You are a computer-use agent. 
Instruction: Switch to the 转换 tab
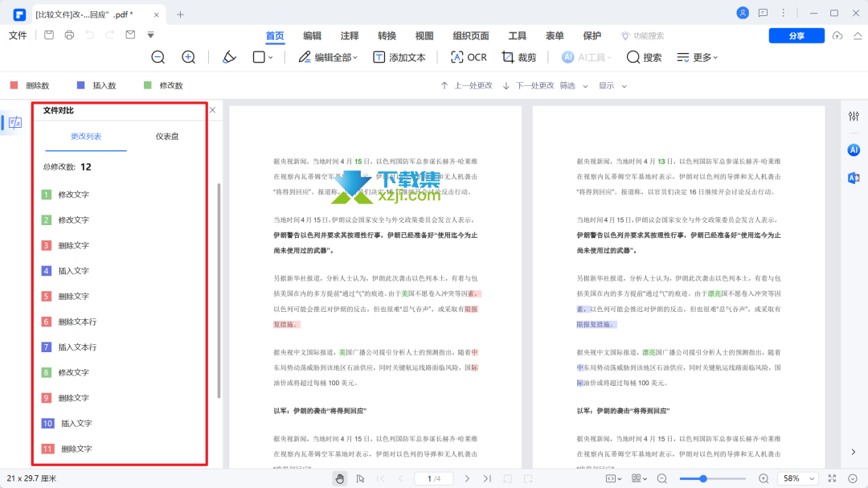[387, 36]
